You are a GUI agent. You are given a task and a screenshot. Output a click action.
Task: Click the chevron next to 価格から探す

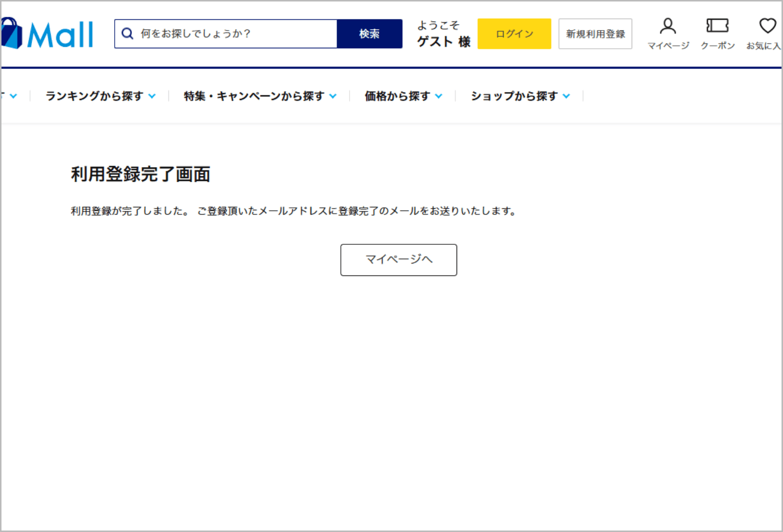(x=439, y=96)
